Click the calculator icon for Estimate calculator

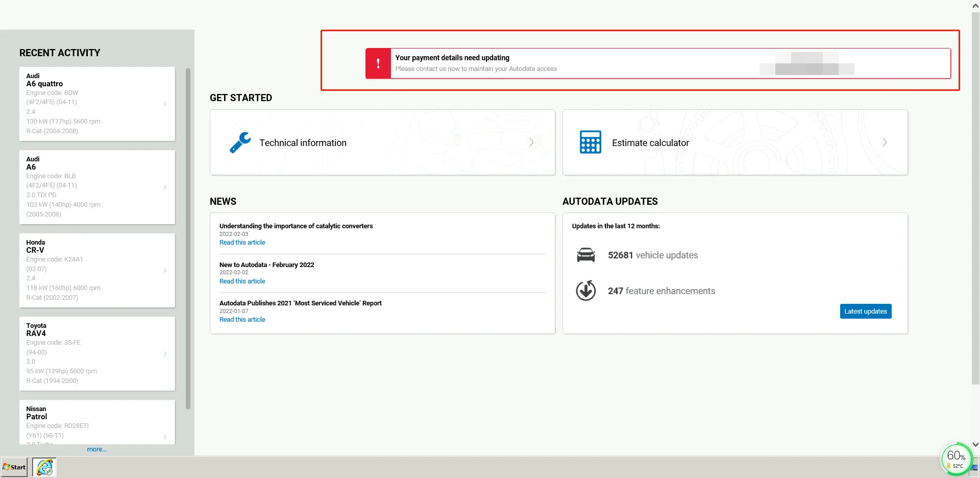(x=590, y=142)
